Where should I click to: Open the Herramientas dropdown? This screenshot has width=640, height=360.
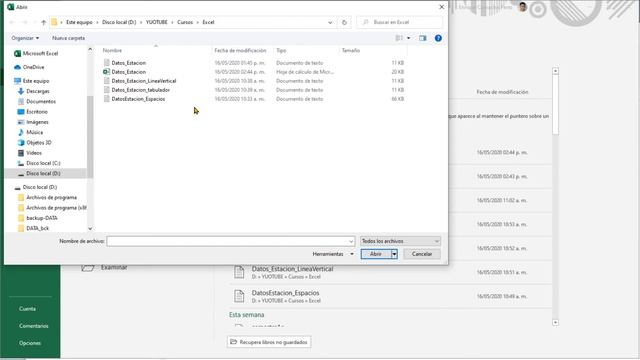pos(333,254)
